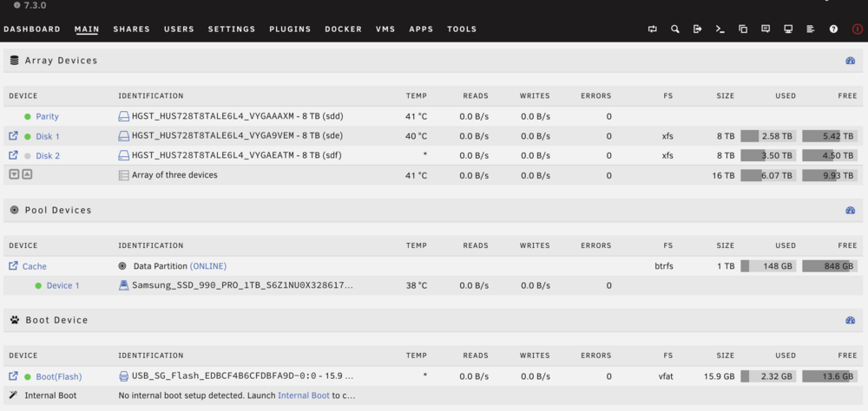Click the Parity drive identification icon
Image resolution: width=868 pixels, height=411 pixels.
[123, 117]
